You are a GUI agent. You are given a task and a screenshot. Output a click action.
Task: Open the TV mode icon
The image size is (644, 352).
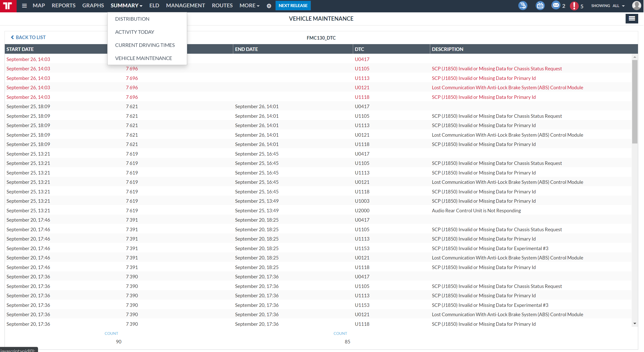[540, 5]
